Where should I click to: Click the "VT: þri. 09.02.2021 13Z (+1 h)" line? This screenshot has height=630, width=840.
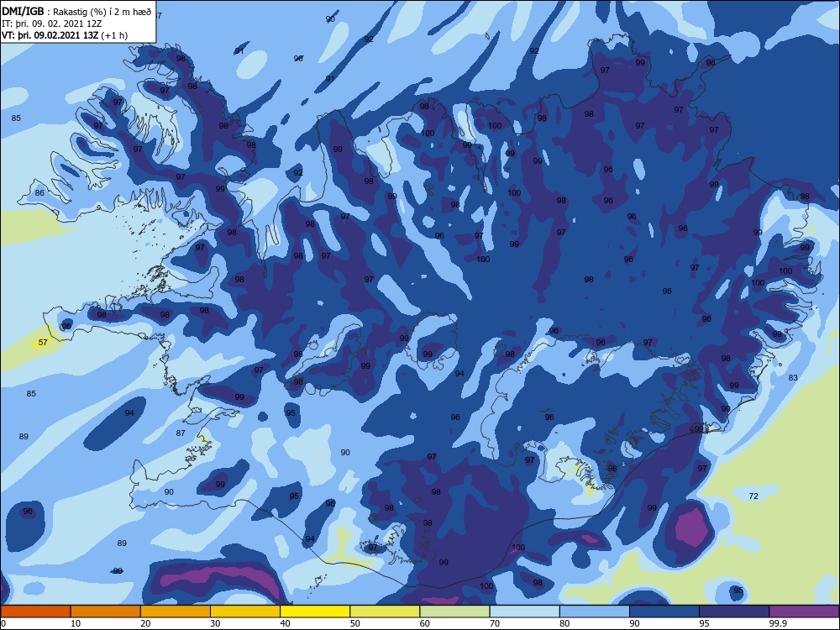pos(65,35)
